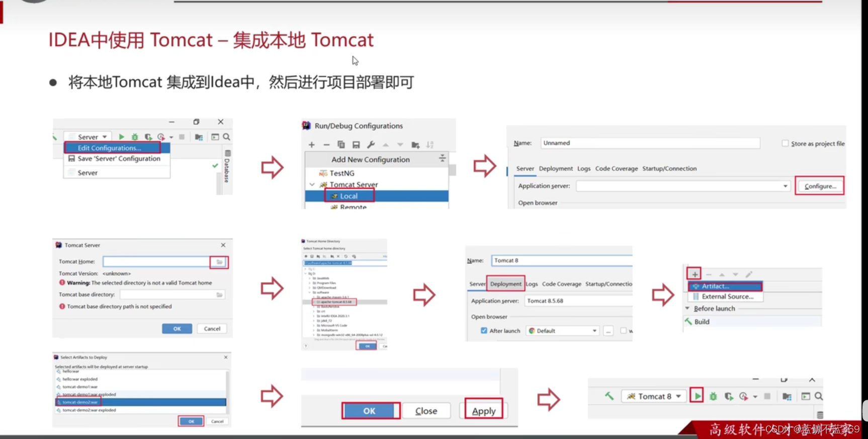This screenshot has width=868, height=439.
Task: Open the Code Coverage tab of the Tomcat 8 configuration
Action: pos(562,284)
